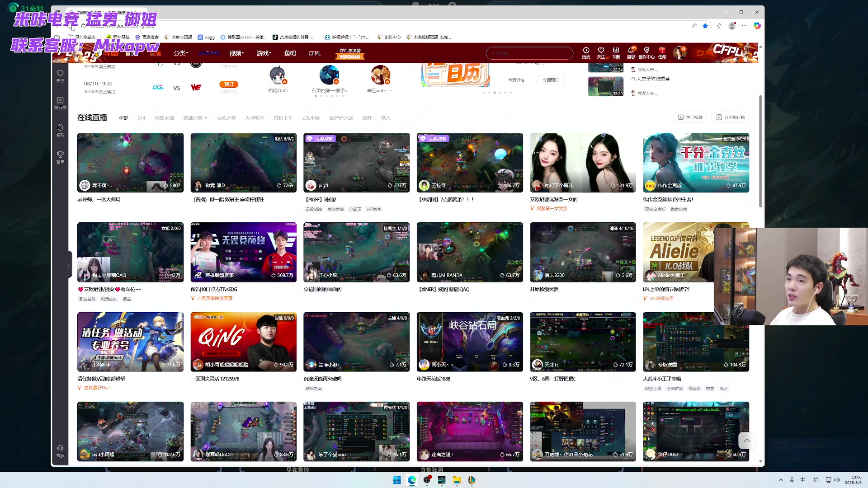Select the 金铲铲之战 filter tab
This screenshot has width=868, height=488.
point(341,118)
